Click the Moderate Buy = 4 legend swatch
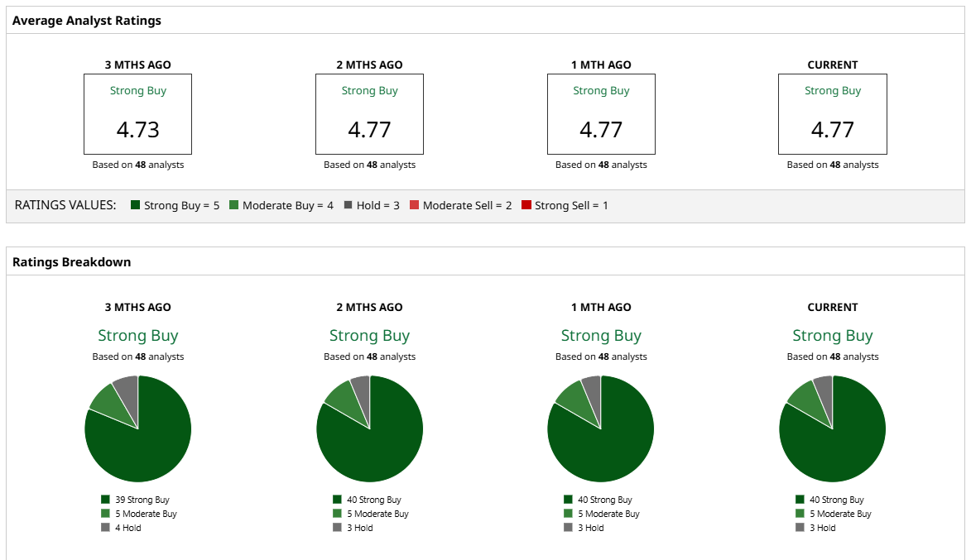Image resolution: width=971 pixels, height=560 pixels. click(x=233, y=205)
